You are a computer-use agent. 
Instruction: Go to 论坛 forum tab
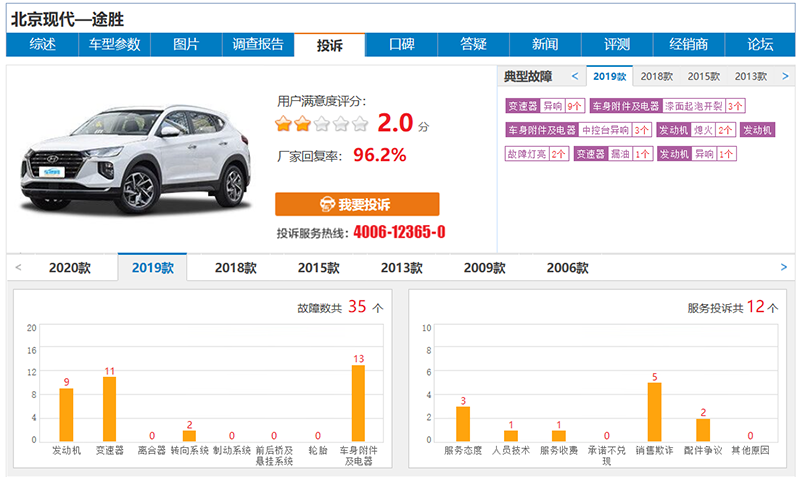pyautogui.click(x=760, y=45)
